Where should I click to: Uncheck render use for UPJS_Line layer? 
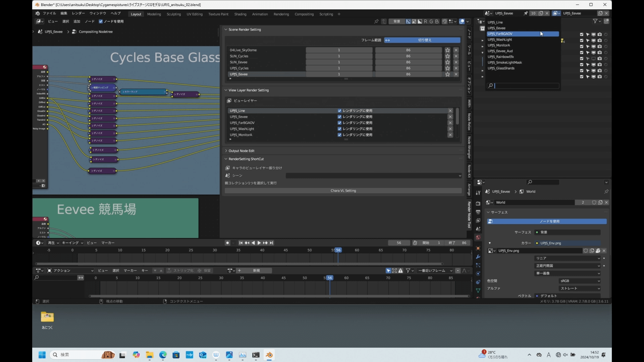click(x=339, y=111)
